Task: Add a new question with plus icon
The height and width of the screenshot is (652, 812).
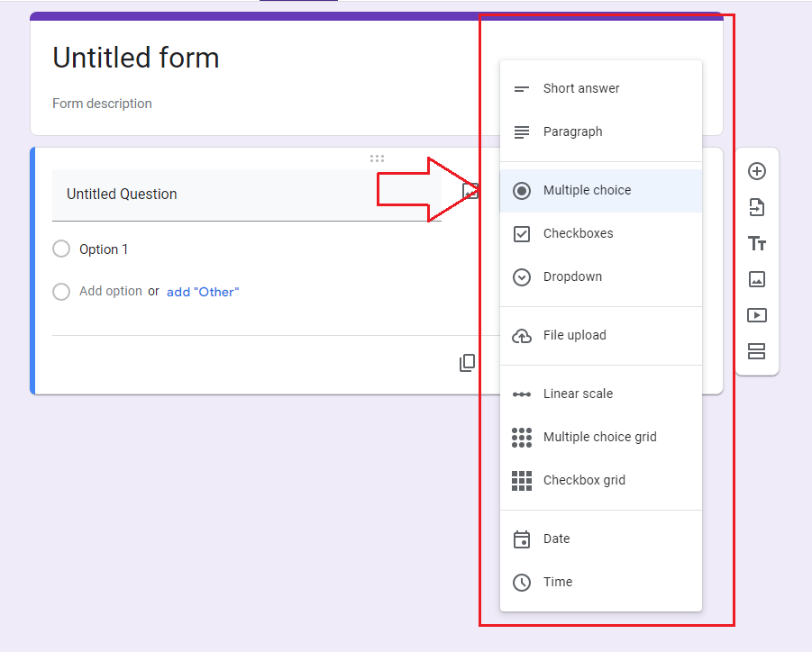Action: pyautogui.click(x=757, y=171)
